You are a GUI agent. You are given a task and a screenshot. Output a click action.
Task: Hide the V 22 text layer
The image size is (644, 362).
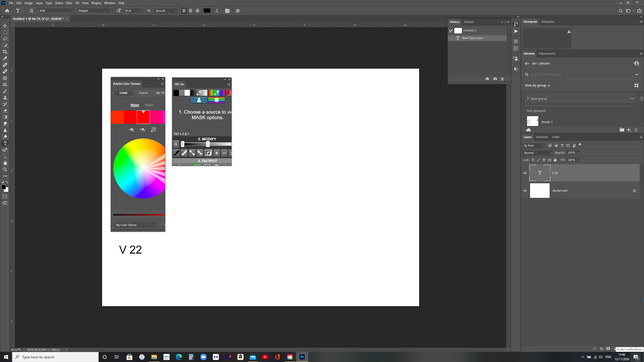[x=525, y=173]
